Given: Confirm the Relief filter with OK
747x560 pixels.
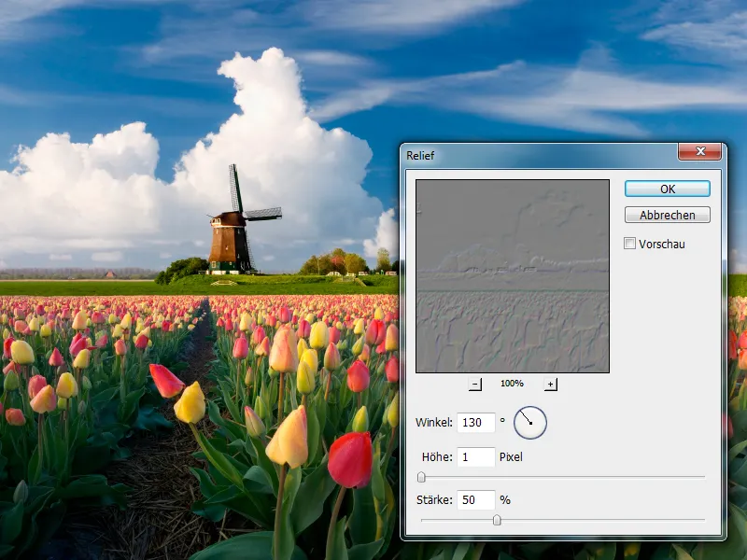Looking at the screenshot, I should click(667, 189).
